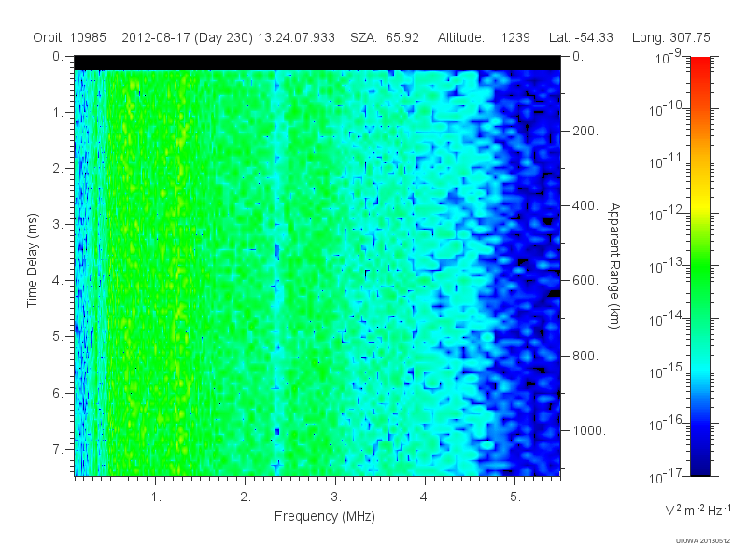
Task: Click the '4.' tick label on frequency axis
Action: coord(426,497)
